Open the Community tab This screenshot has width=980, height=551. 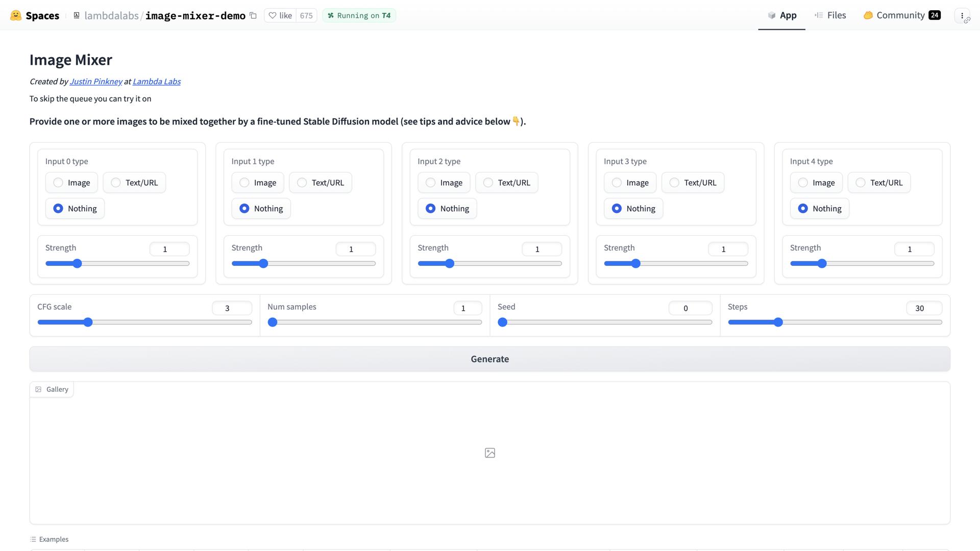(x=901, y=15)
